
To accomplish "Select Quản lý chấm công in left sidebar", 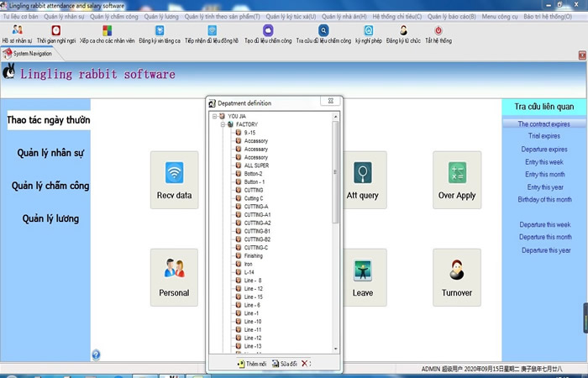I will pos(50,186).
